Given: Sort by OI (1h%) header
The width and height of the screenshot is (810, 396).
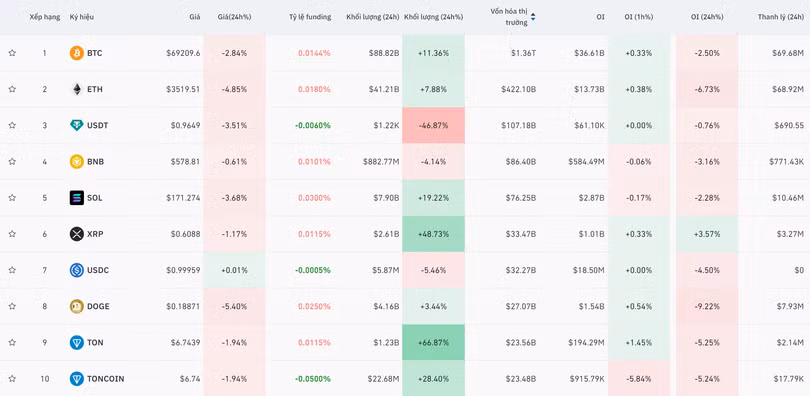Looking at the screenshot, I should [638, 17].
